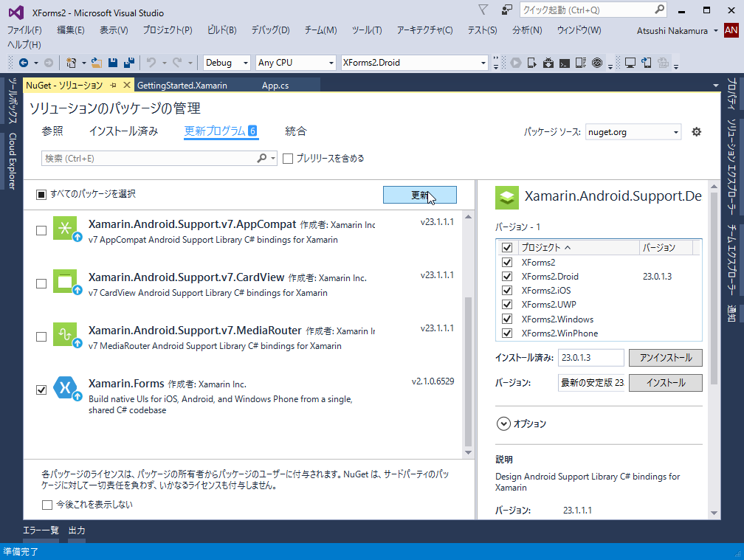Viewport: 744px width, 560px height.
Task: Open the document tabs overflow dropdown
Action: [x=715, y=86]
